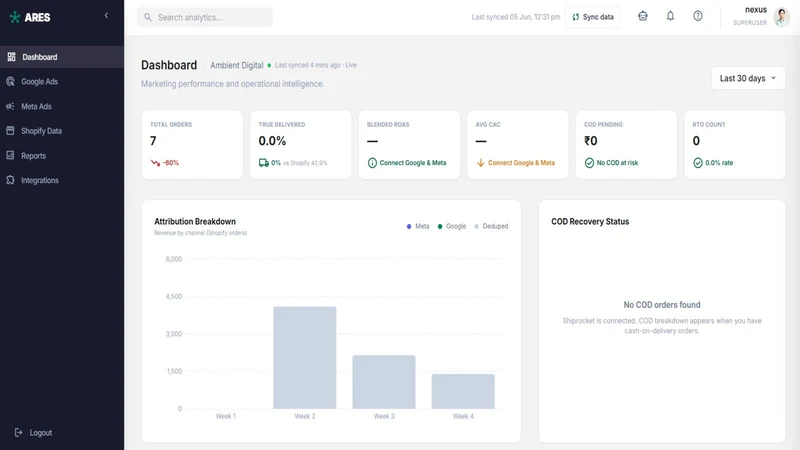Toggle the Meta legend item
This screenshot has width=800, height=450.
click(x=418, y=226)
